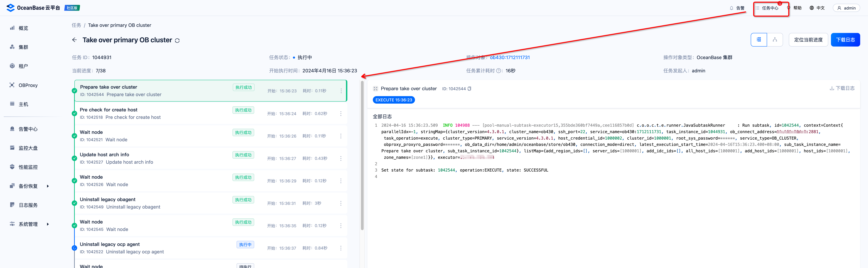This screenshot has width=868, height=268.
Task: Open OBProxy in sidebar
Action: tap(28, 85)
